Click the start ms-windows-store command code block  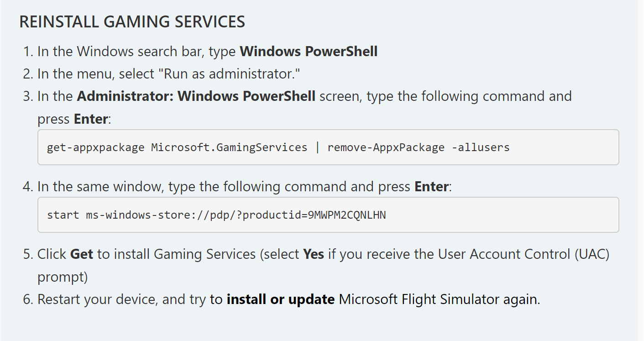tap(328, 215)
